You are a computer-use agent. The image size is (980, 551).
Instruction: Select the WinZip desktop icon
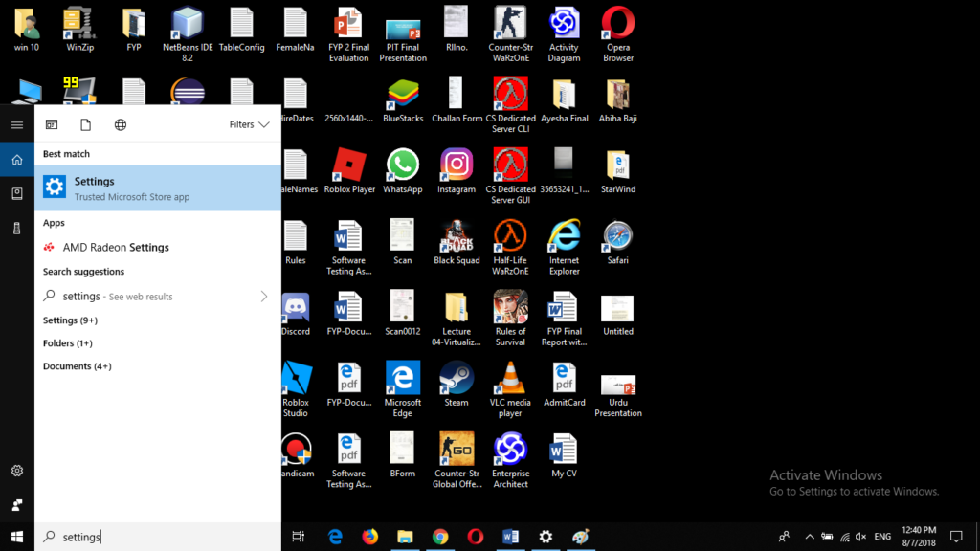79,30
